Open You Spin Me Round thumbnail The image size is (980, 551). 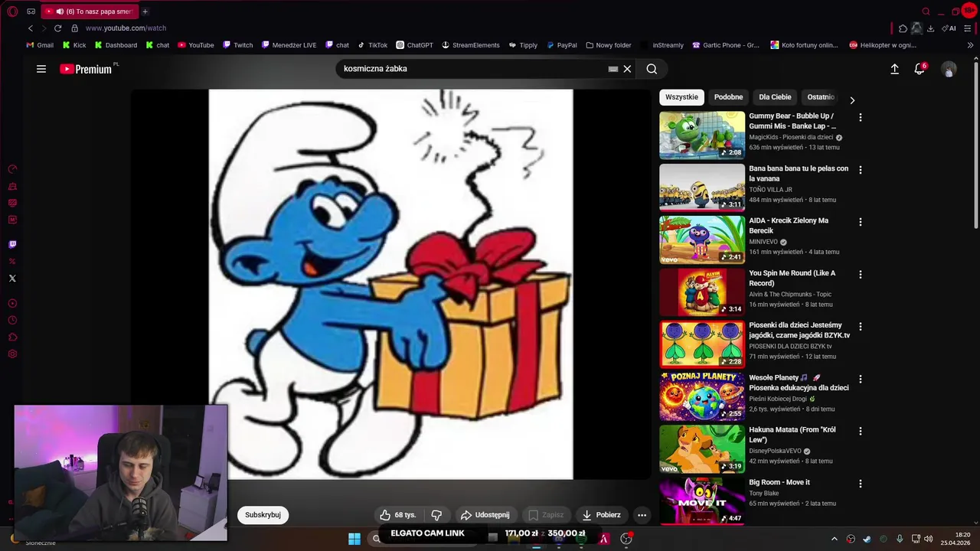(702, 292)
